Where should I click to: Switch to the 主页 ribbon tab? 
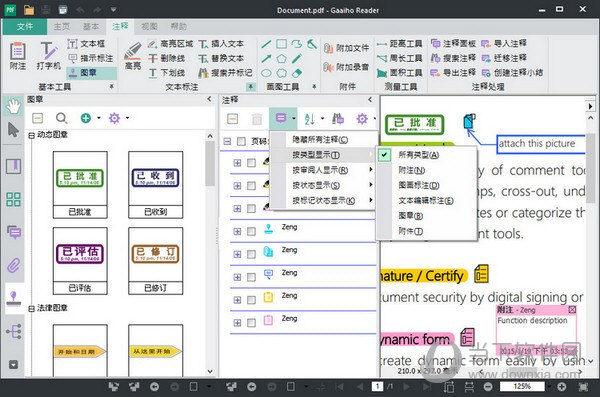[62, 26]
